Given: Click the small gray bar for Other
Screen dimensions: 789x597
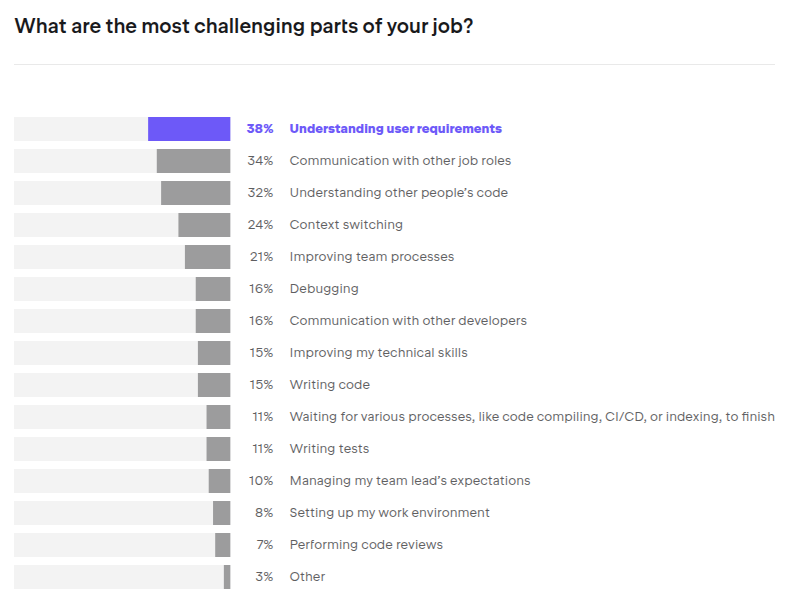Looking at the screenshot, I should tap(227, 577).
